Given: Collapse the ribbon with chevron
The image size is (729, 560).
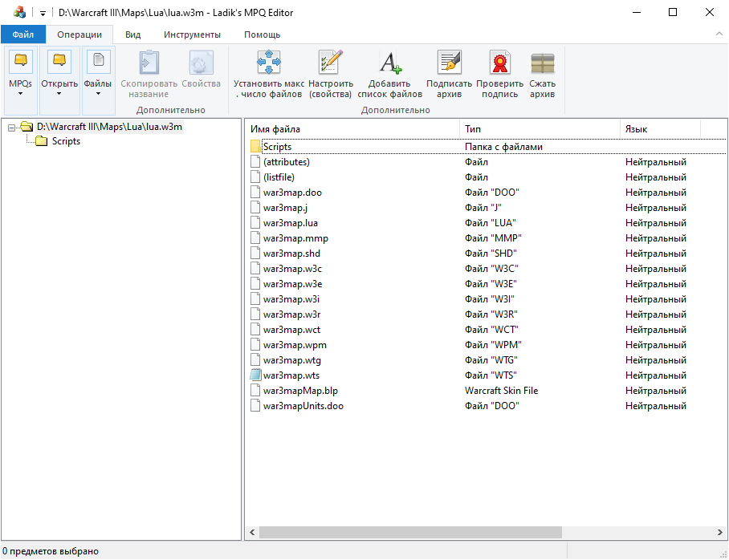Looking at the screenshot, I should click(719, 34).
